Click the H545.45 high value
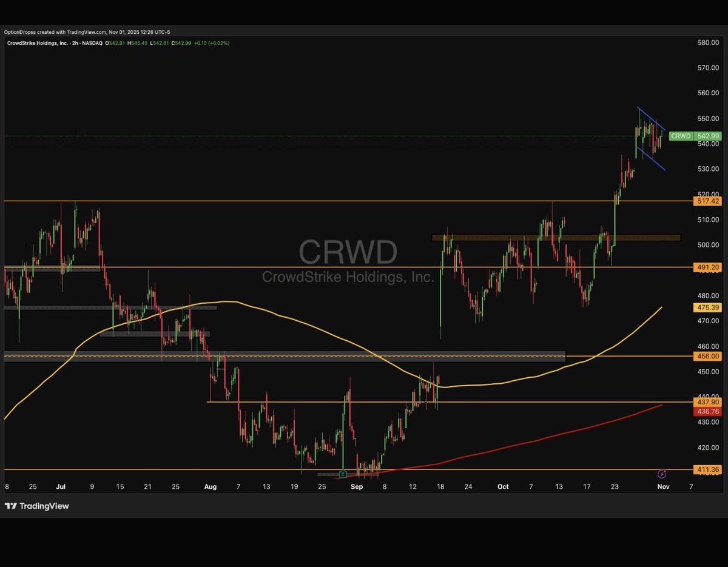 click(x=136, y=42)
